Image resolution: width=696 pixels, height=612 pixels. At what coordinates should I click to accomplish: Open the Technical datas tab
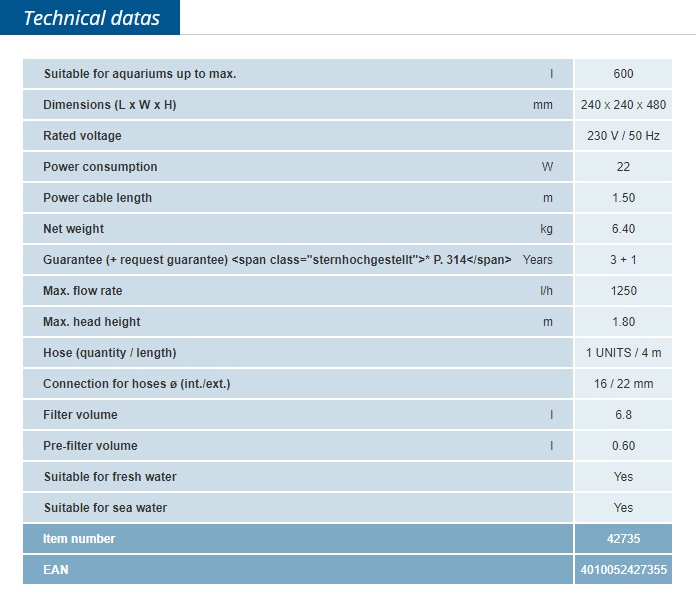90,18
